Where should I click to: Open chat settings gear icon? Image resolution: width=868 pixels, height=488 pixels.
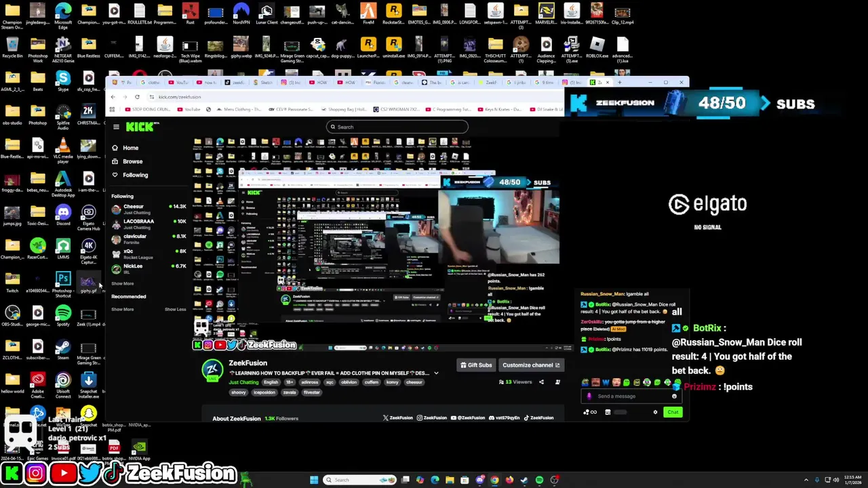point(655,412)
